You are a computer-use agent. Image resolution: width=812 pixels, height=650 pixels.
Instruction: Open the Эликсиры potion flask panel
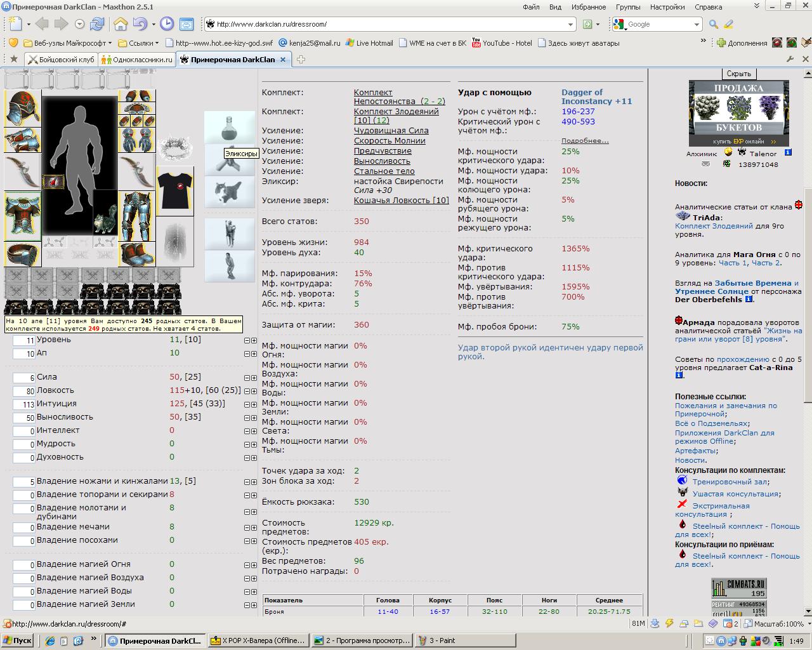230,128
